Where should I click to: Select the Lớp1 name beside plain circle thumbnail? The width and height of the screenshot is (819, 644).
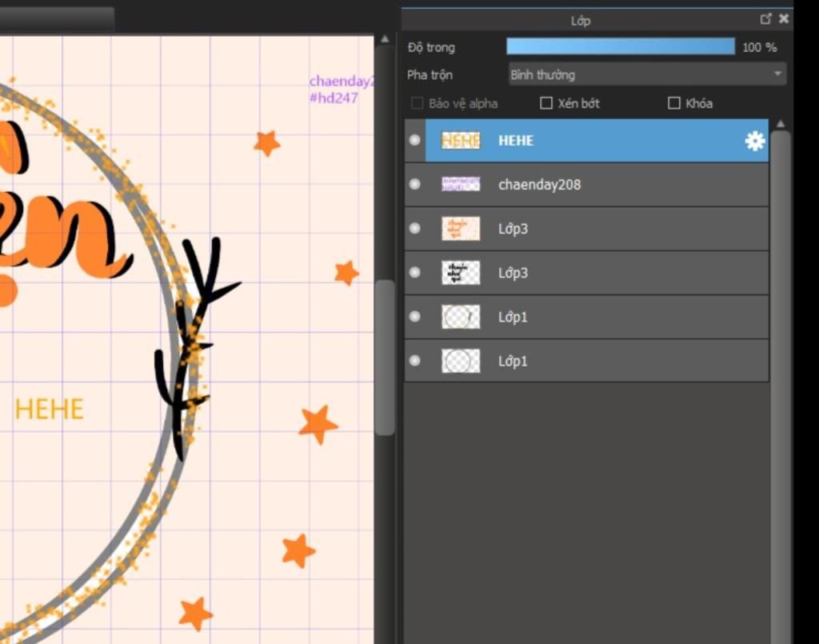coord(513,361)
